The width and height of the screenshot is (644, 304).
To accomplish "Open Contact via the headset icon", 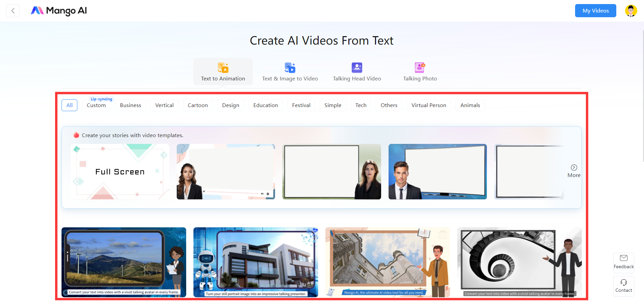I will [624, 282].
